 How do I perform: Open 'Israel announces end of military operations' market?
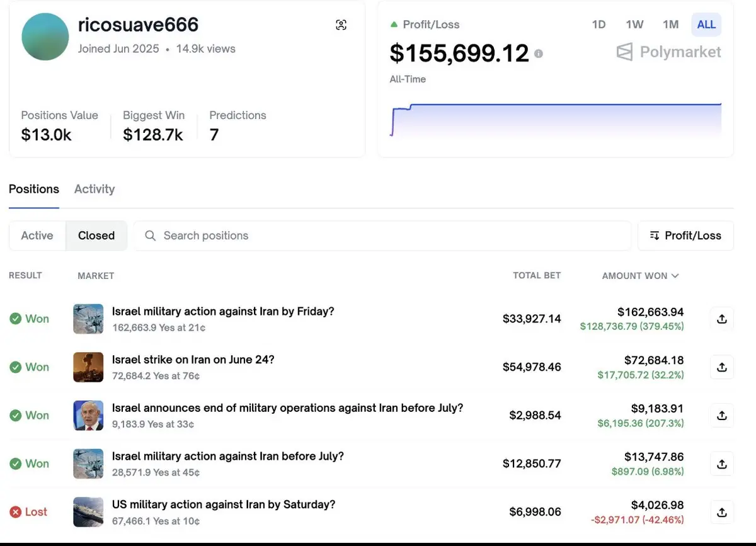point(287,408)
